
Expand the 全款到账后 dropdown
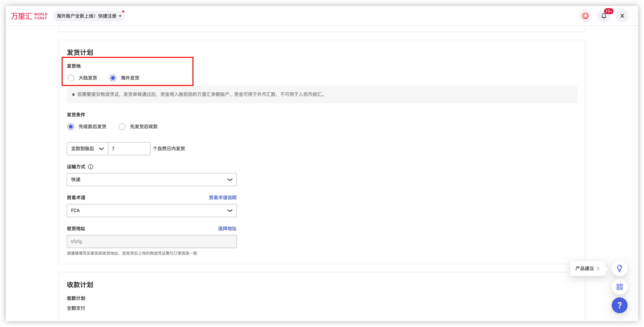coord(87,149)
